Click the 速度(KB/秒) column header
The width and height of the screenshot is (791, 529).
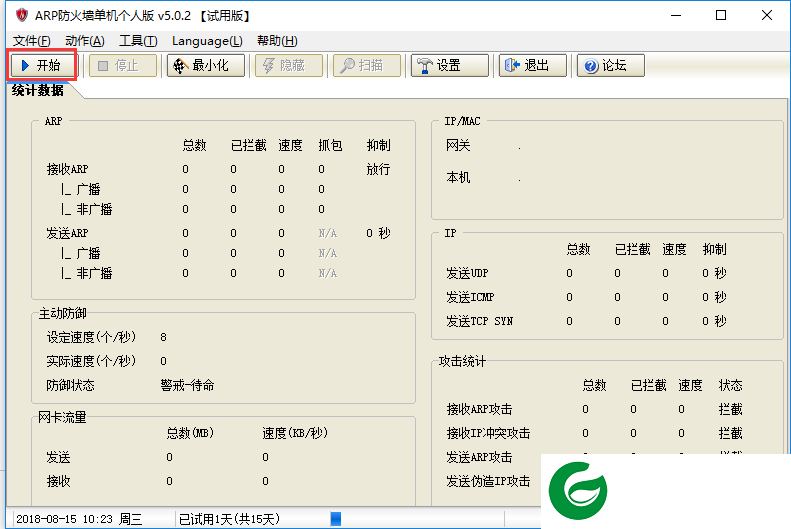[295, 433]
